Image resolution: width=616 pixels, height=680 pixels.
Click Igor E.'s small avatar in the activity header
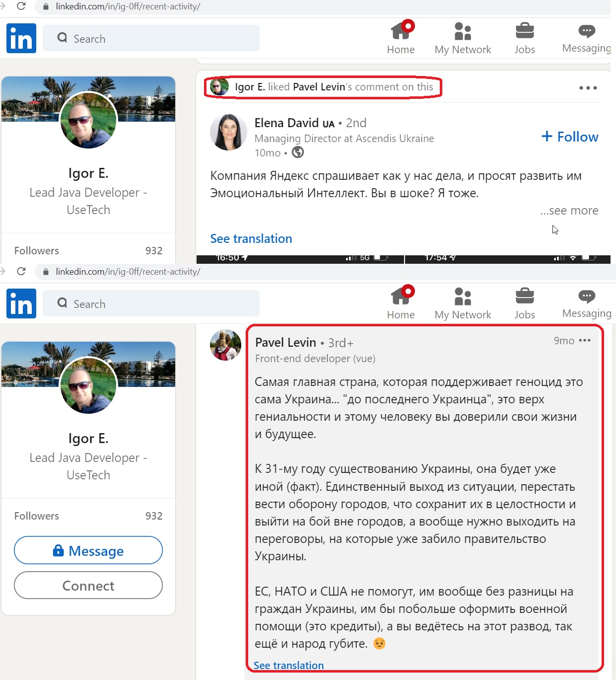coord(219,86)
